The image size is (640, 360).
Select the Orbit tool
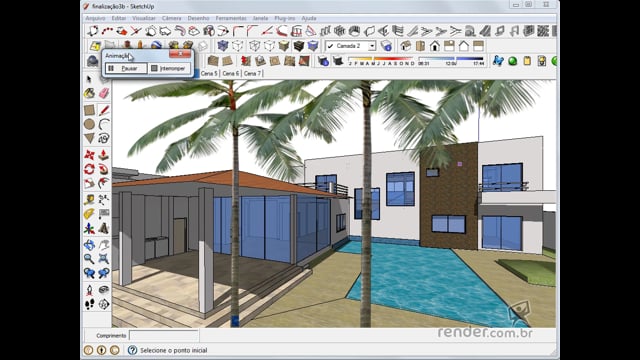(x=89, y=245)
